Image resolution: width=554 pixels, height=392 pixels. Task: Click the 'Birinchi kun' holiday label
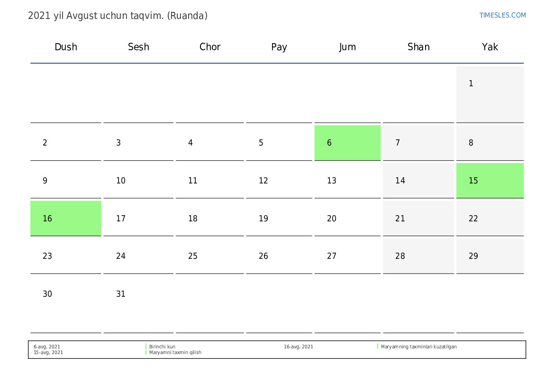162,347
